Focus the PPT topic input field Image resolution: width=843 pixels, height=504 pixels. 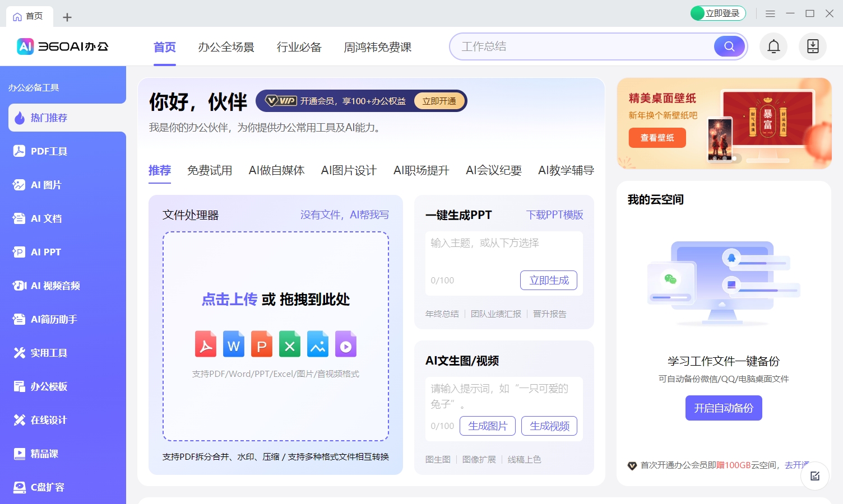tap(504, 252)
